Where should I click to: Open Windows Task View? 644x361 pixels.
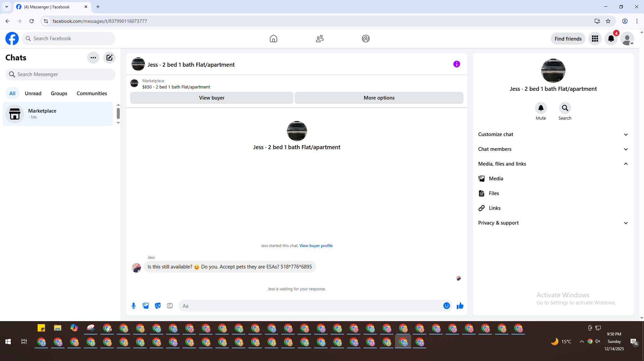24,342
